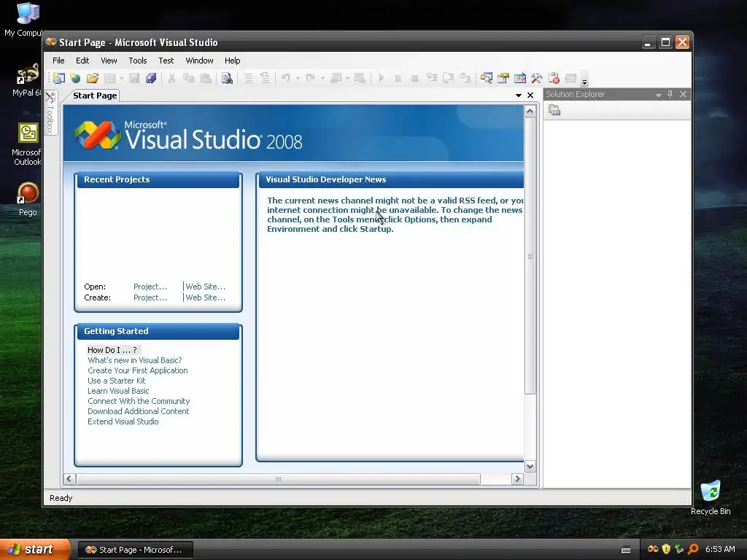747x560 pixels.
Task: Expand the toolbar options overflow arrow
Action: pyautogui.click(x=584, y=82)
